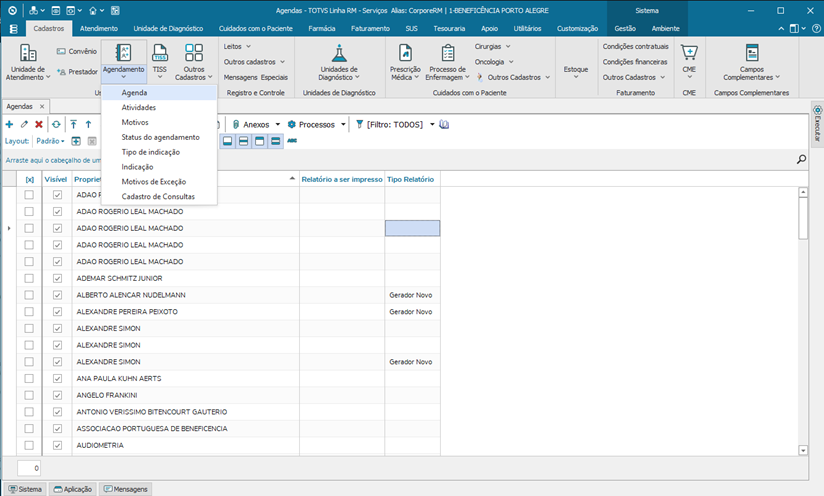This screenshot has width=824, height=496.
Task: Open the Estoque dropdown
Action: click(x=576, y=72)
